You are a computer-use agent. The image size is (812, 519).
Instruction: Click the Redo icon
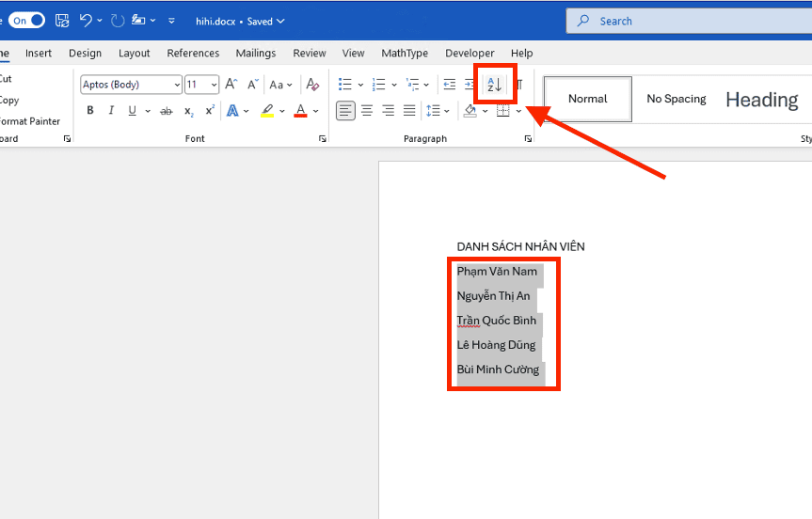(118, 21)
